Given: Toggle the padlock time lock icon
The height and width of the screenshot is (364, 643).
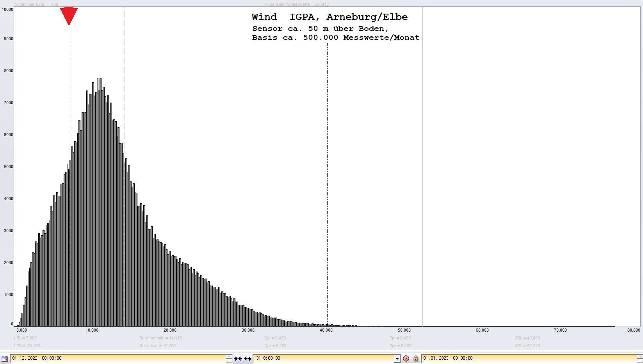Looking at the screenshot, I should pyautogui.click(x=416, y=359).
